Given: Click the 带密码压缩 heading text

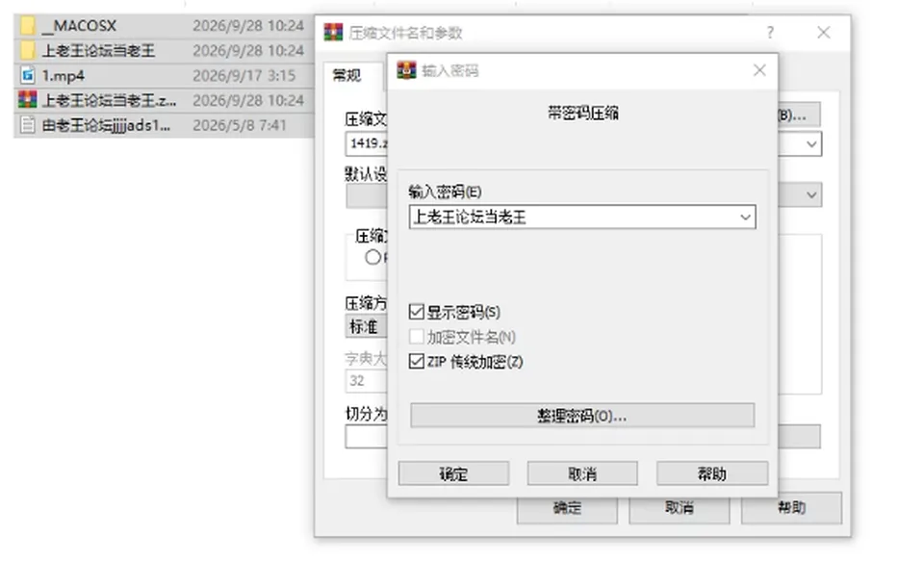Looking at the screenshot, I should pyautogui.click(x=583, y=113).
